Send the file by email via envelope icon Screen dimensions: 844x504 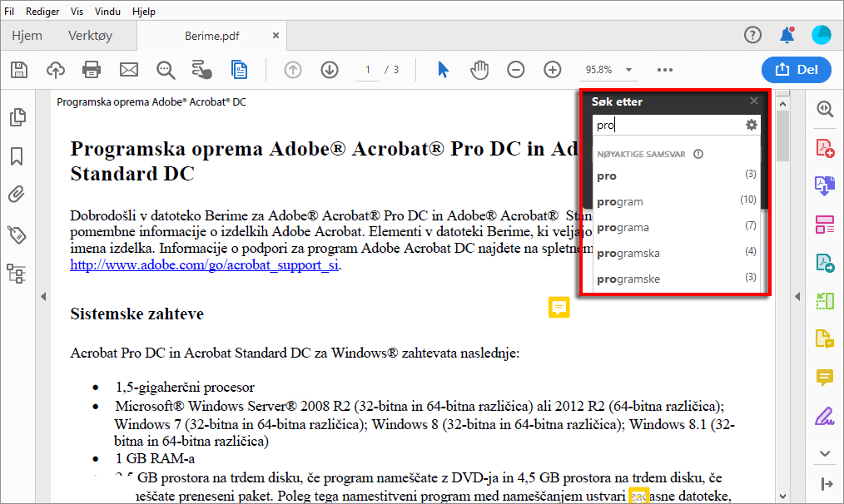[x=129, y=70]
